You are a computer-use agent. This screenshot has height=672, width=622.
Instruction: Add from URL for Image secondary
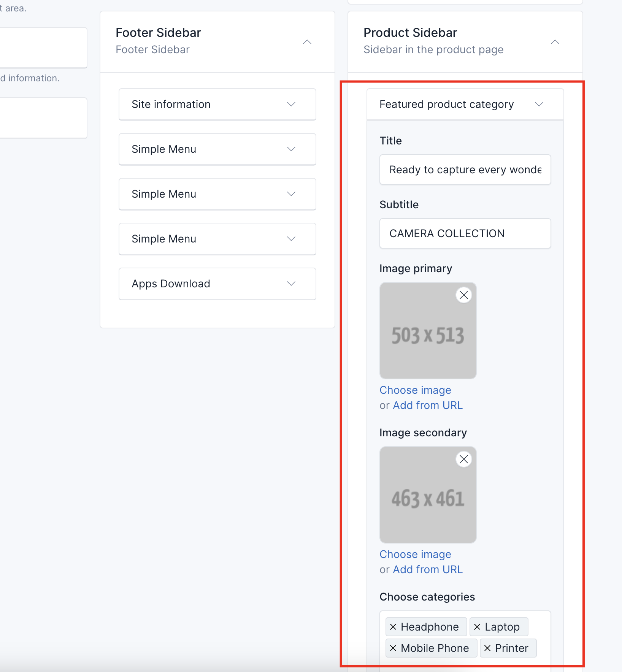click(x=428, y=569)
